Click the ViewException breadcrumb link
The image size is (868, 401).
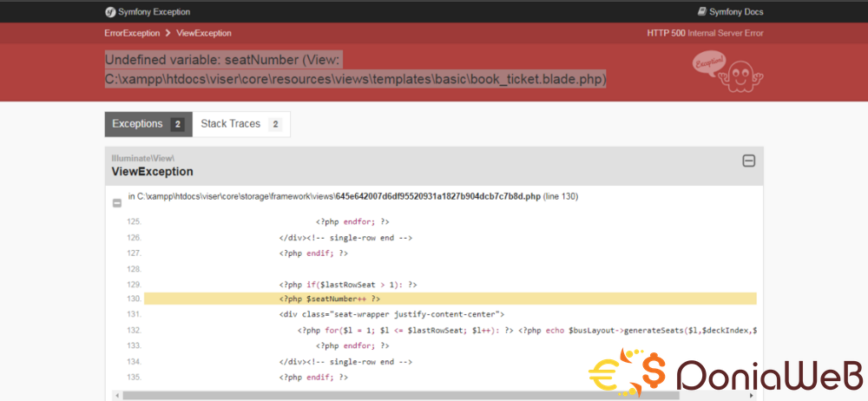click(204, 33)
